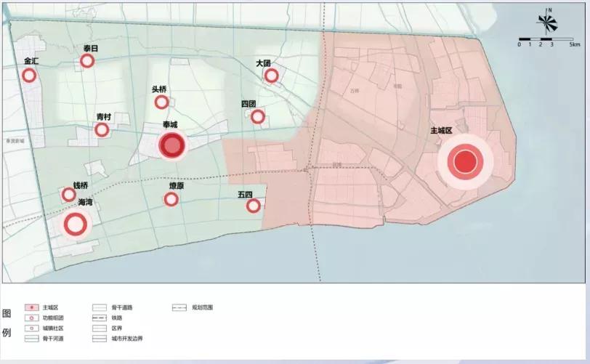This screenshot has width=590, height=364.
Task: Click the 大团 place label
Action: pyautogui.click(x=263, y=63)
